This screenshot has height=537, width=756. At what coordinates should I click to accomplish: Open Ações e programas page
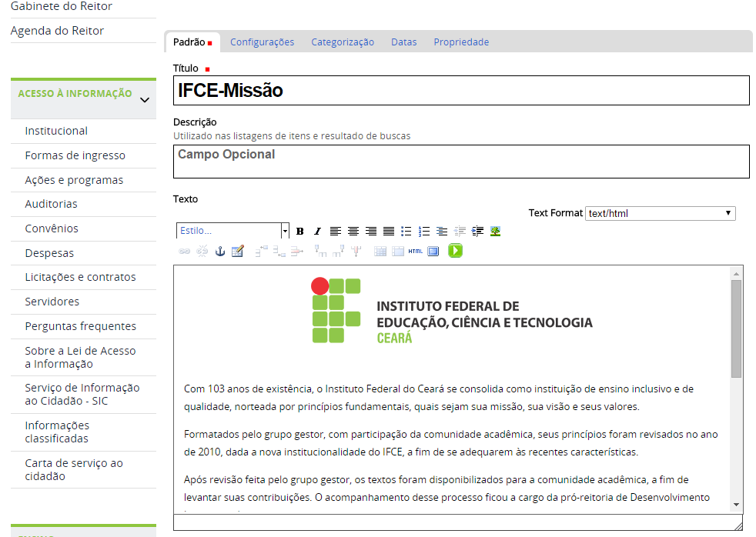click(74, 180)
